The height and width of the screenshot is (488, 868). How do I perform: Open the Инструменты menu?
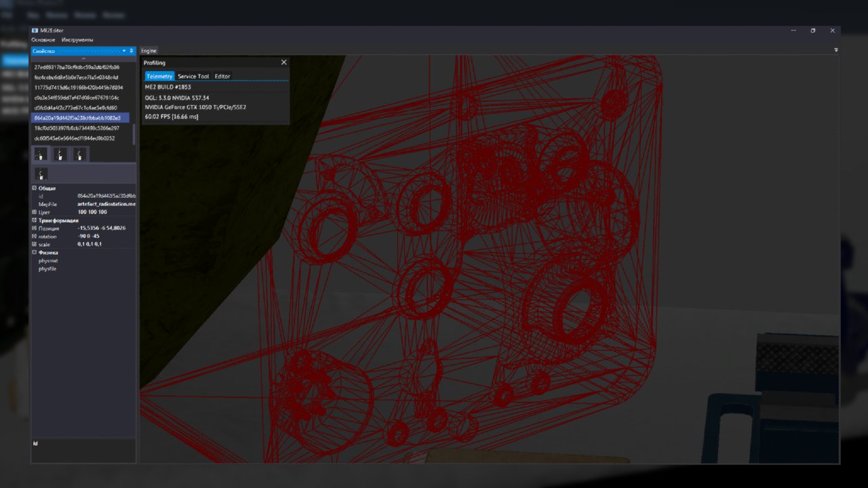[x=77, y=40]
